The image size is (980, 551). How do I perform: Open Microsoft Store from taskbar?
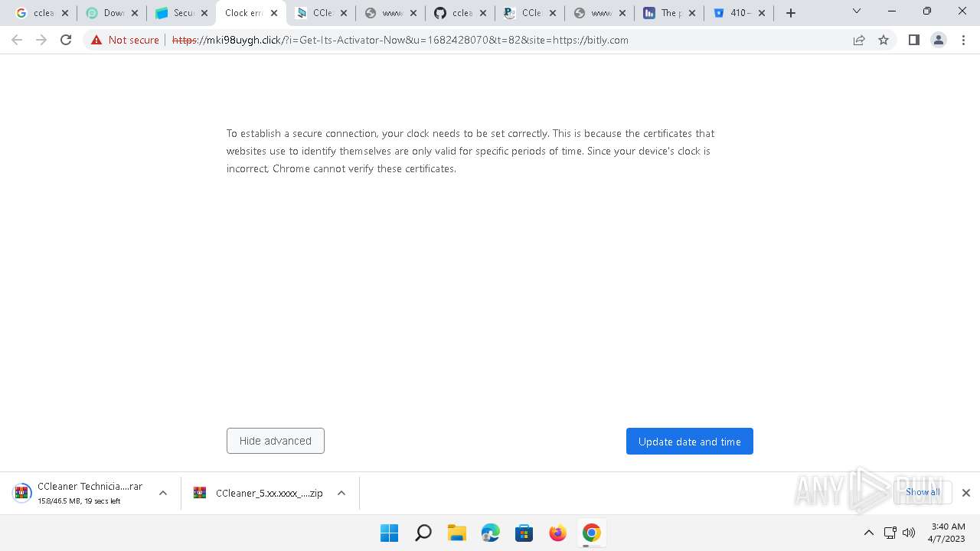pos(524,533)
